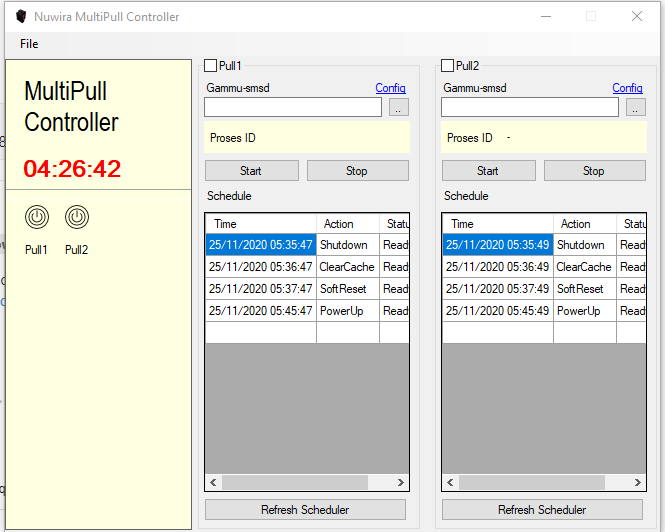Enable the Pull2 checkbox

point(447,66)
